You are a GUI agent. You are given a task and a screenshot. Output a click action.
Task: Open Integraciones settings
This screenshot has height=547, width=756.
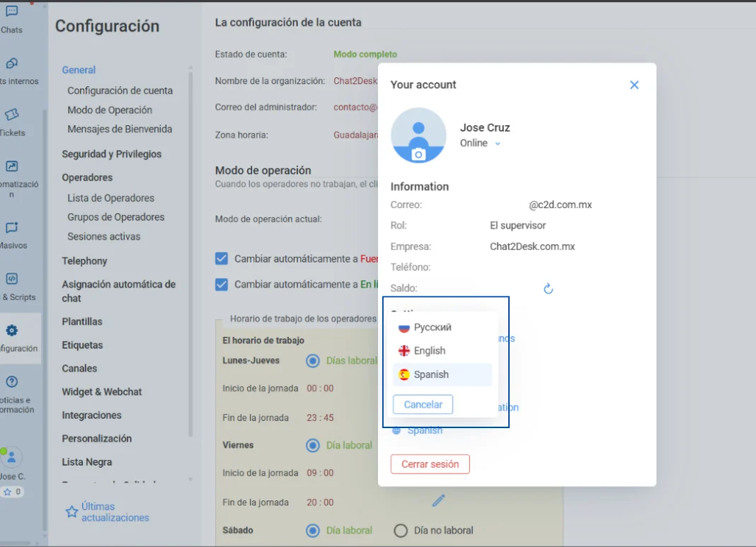(x=91, y=415)
